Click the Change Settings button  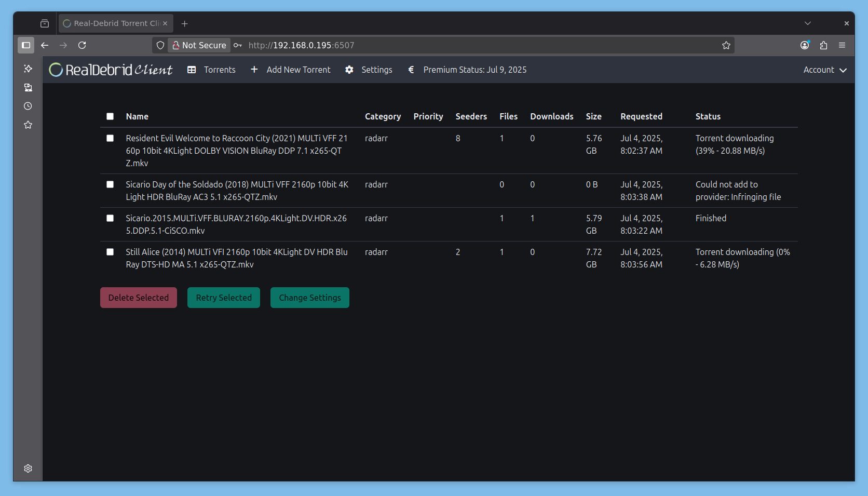[310, 298]
